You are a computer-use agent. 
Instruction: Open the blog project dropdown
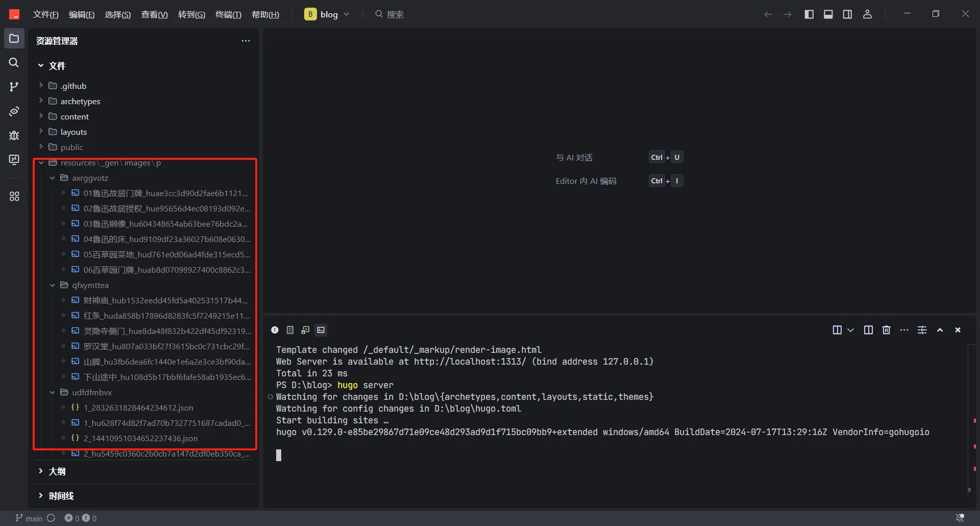327,14
